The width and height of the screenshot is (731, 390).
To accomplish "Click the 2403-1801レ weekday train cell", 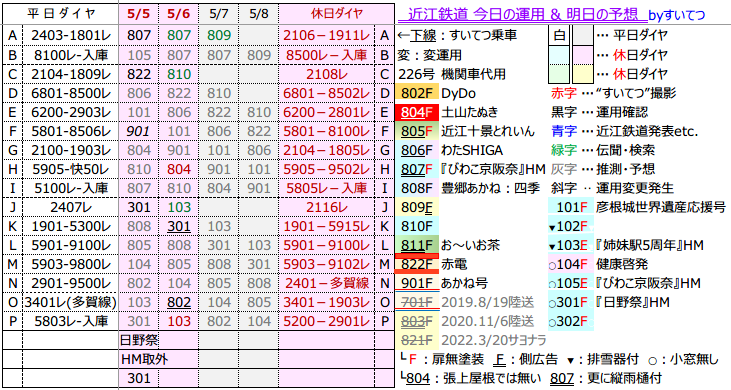I will pos(70,35).
